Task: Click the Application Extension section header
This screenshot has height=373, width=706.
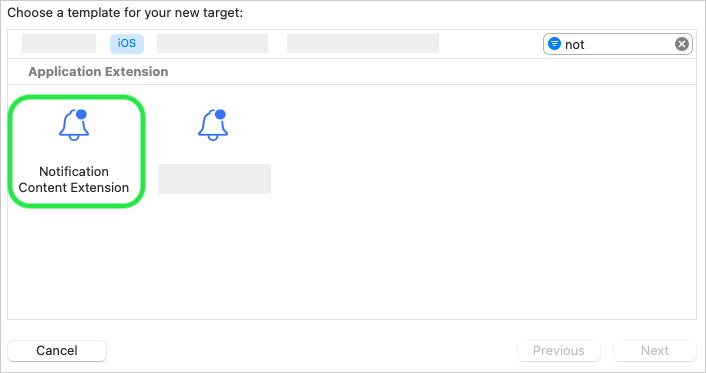Action: click(x=98, y=72)
